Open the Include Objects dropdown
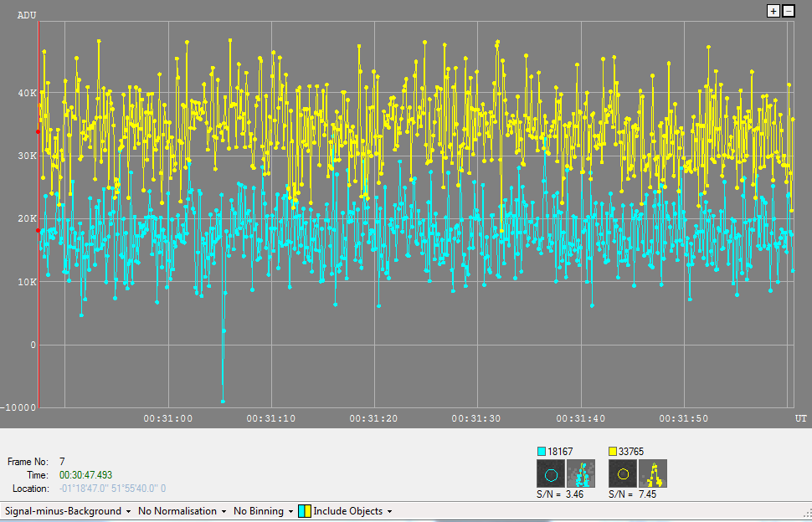This screenshot has width=812, height=522. pos(352,511)
